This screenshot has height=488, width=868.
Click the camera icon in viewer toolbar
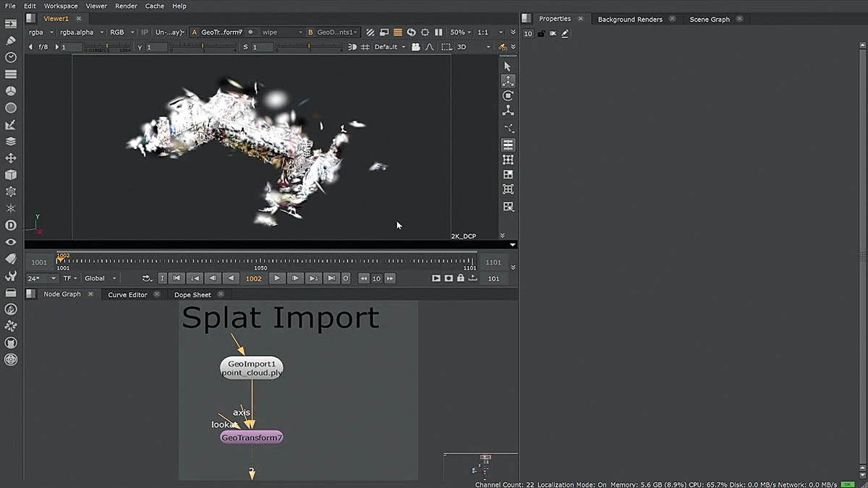coord(415,47)
